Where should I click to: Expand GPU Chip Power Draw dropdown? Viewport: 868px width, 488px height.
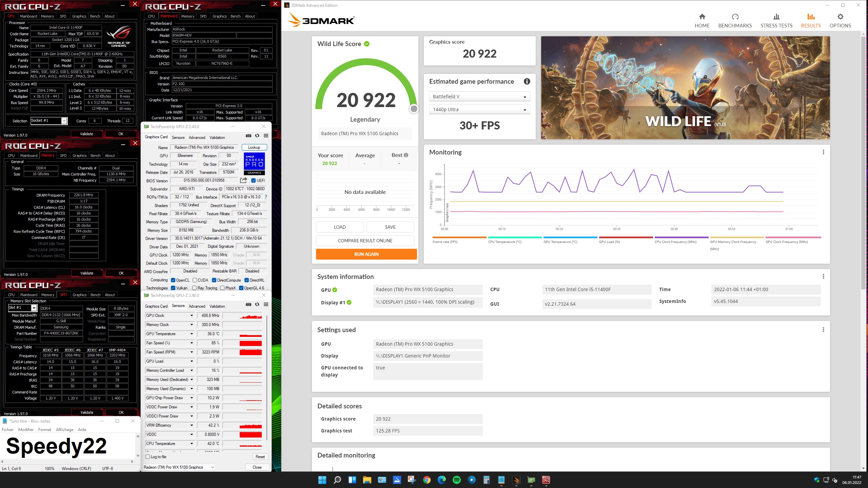tap(192, 398)
